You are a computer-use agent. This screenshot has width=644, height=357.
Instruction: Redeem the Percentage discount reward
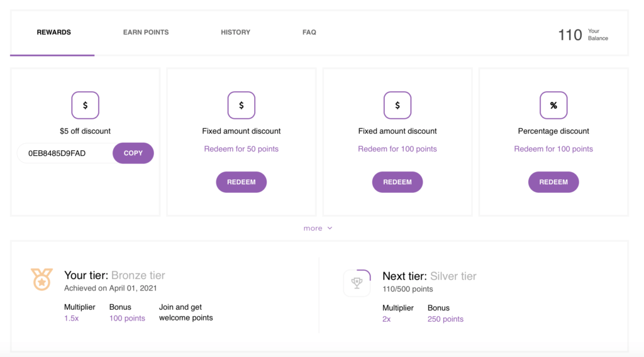553,182
